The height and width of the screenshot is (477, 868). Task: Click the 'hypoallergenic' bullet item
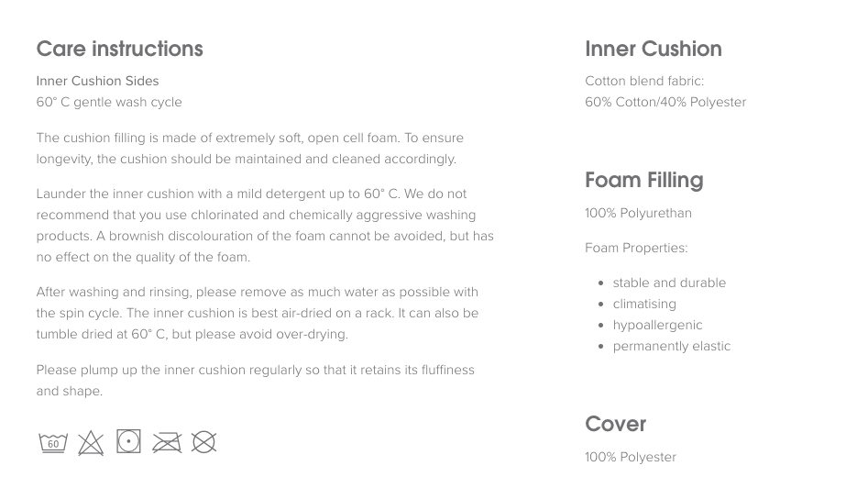[657, 326]
